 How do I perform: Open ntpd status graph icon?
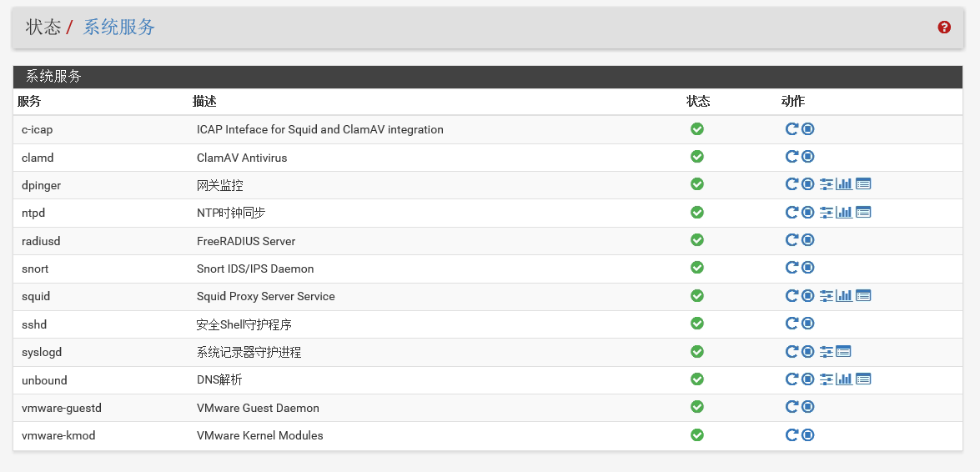pyautogui.click(x=844, y=213)
